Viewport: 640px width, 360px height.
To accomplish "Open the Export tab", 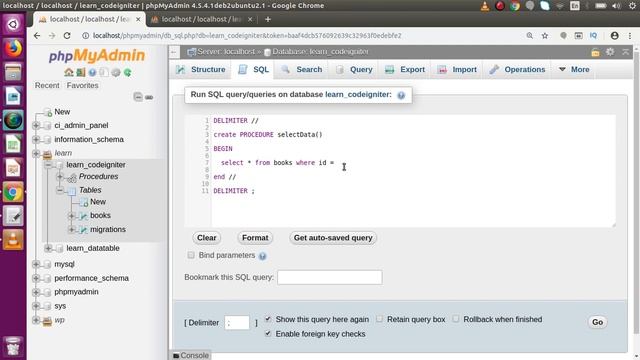I will [x=405, y=69].
